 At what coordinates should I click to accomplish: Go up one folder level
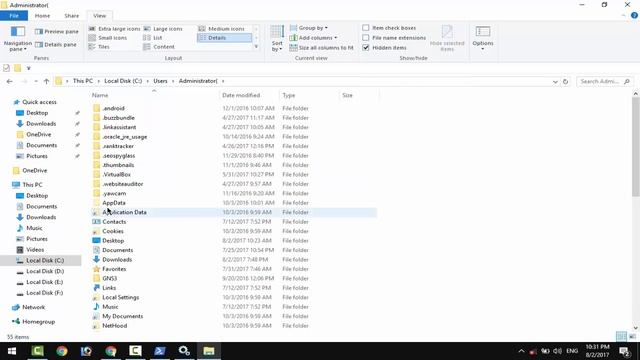click(47, 81)
